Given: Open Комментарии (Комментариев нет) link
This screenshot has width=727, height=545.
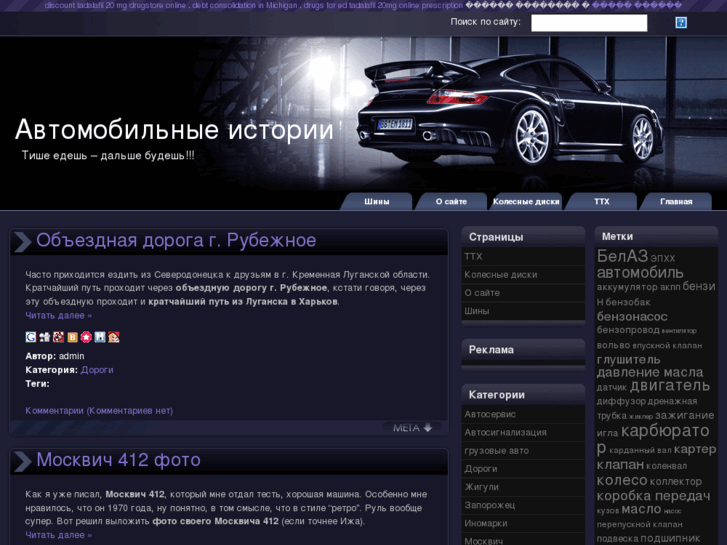Looking at the screenshot, I should (x=99, y=410).
